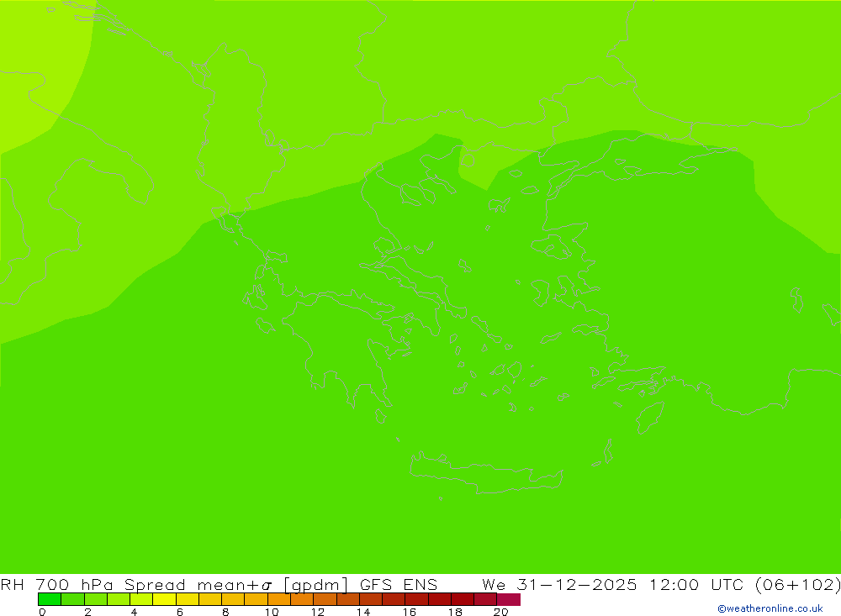The image size is (841, 616).
Task: Choose the burnt-orange legend swatch starting at 12
Action: 325,599
